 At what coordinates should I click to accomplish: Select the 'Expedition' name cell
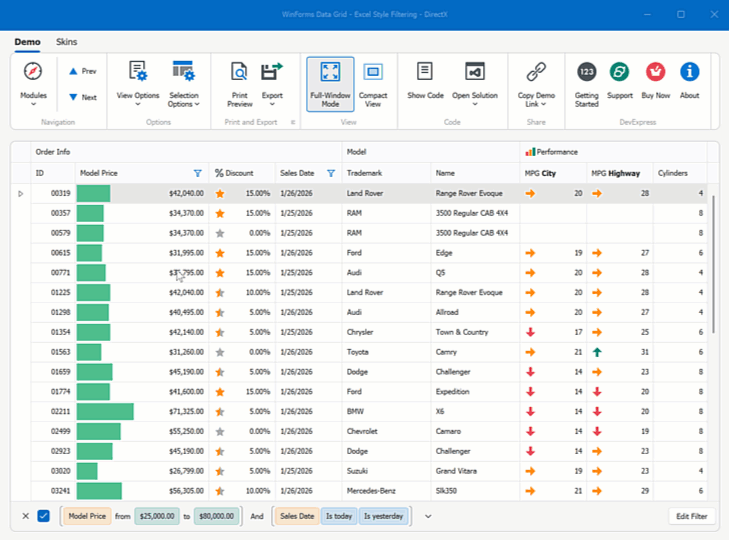click(x=475, y=392)
